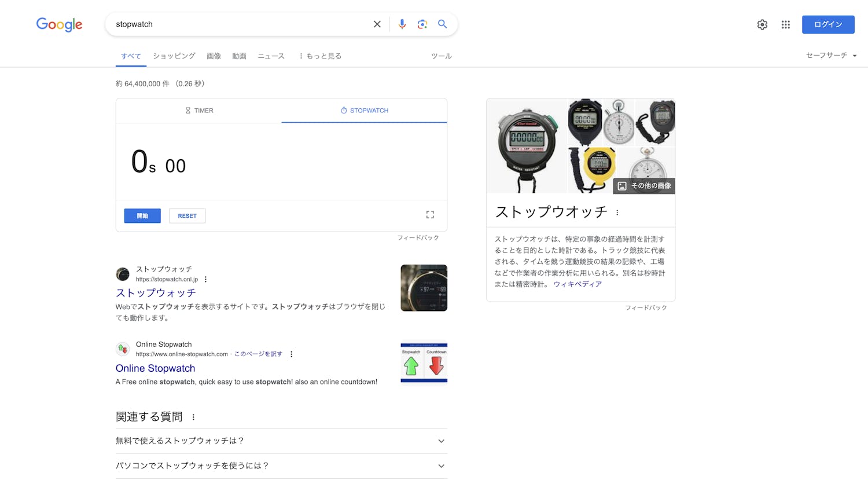Viewport: 868px width, 480px height.
Task: Click https://www.online-stopwatch.com URL text
Action: 182,354
